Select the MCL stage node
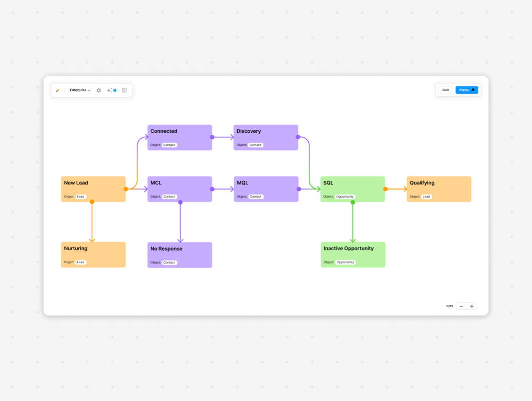532x401 pixels. pos(180,189)
